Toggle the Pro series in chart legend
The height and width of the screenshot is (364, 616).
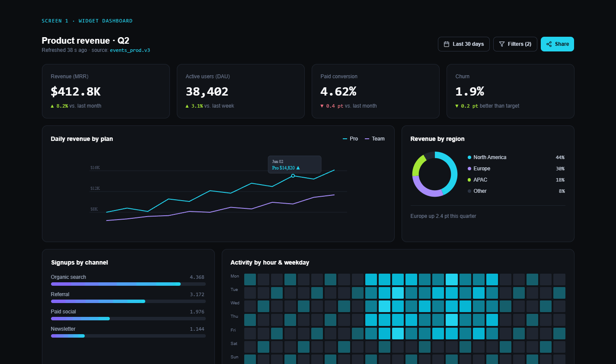351,139
